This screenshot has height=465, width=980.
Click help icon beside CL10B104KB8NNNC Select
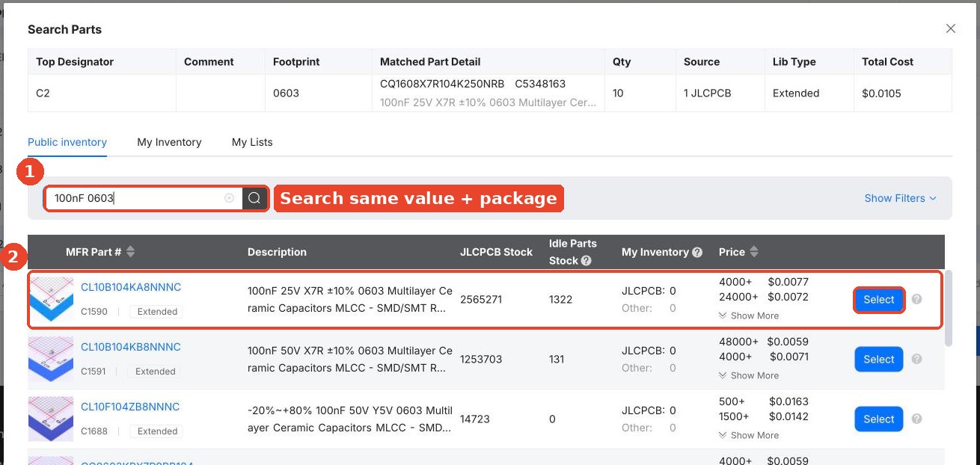coord(916,360)
